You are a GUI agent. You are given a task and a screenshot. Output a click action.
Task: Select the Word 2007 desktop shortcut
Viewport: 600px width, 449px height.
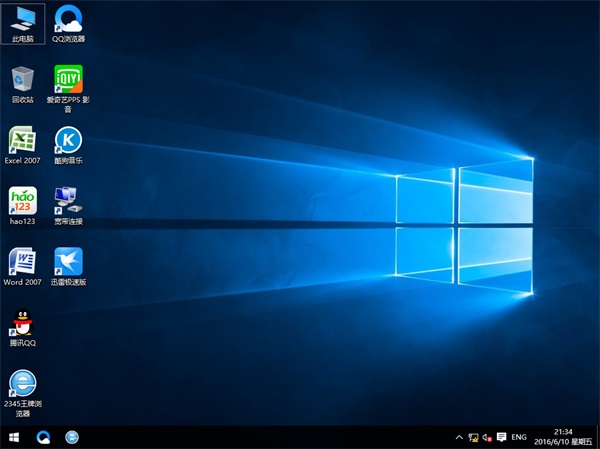[22, 261]
